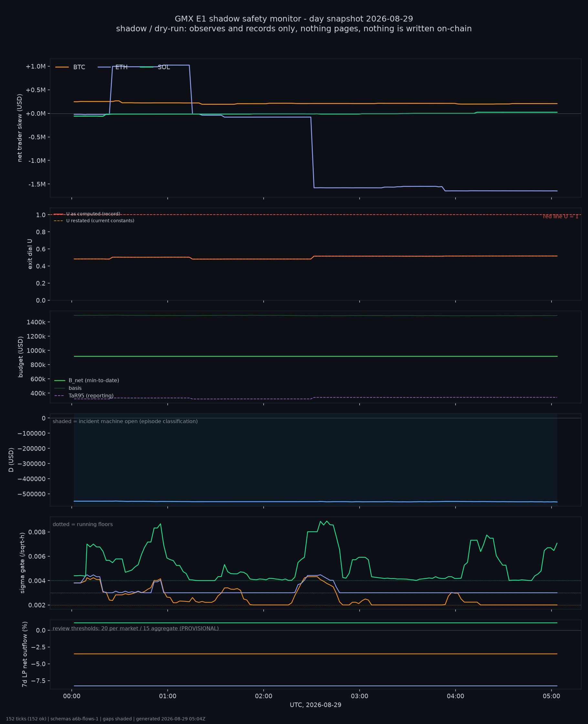Click the orange BTC legend line sample
This screenshot has height=724, width=588.
(62, 67)
